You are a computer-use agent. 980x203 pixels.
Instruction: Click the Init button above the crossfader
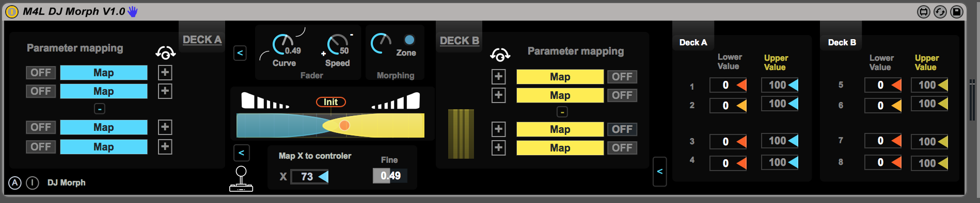point(331,102)
